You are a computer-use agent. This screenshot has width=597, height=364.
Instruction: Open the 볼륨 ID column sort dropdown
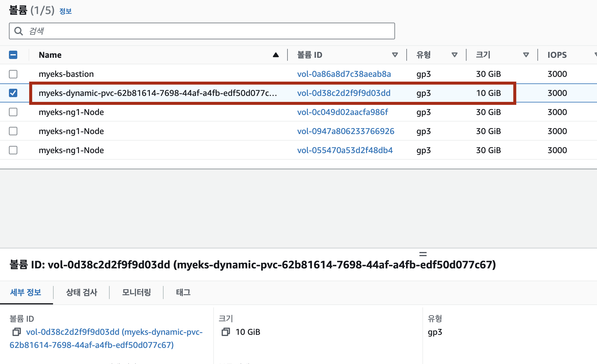pos(395,55)
